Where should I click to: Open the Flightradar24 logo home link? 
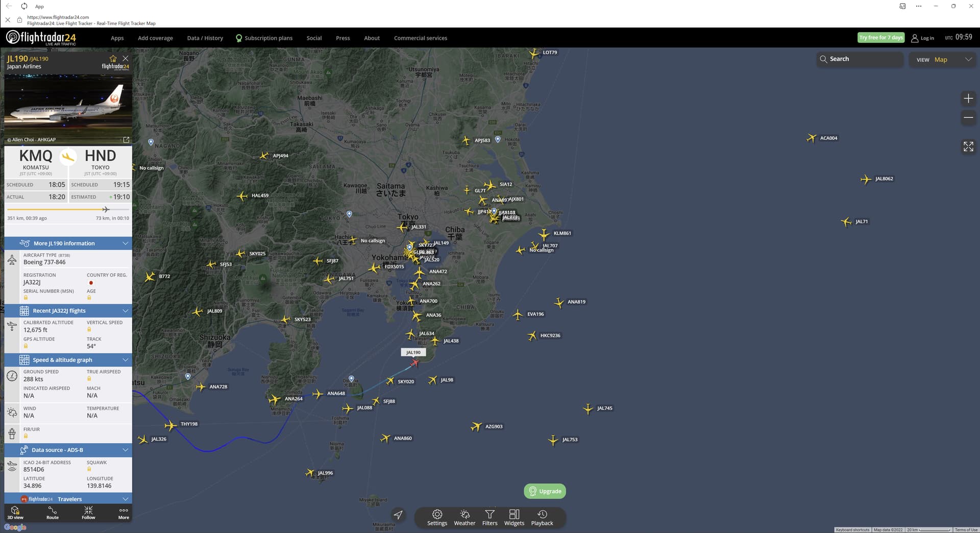pos(41,37)
